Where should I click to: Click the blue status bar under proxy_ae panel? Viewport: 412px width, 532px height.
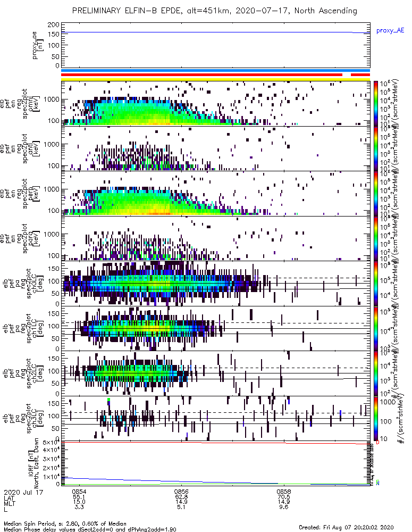pyautogui.click(x=215, y=71)
